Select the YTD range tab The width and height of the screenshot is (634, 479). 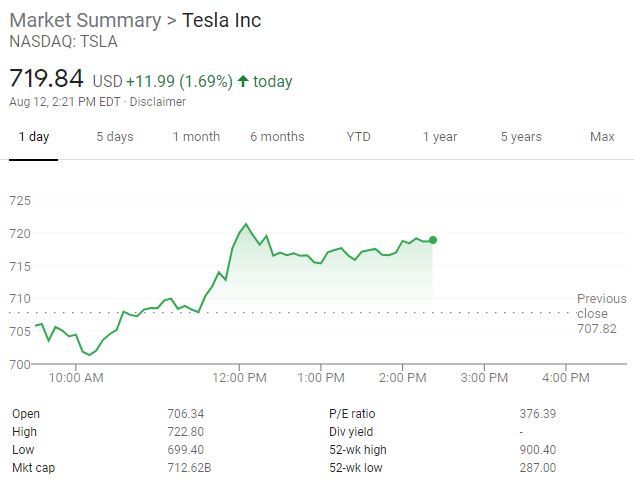[x=358, y=137]
